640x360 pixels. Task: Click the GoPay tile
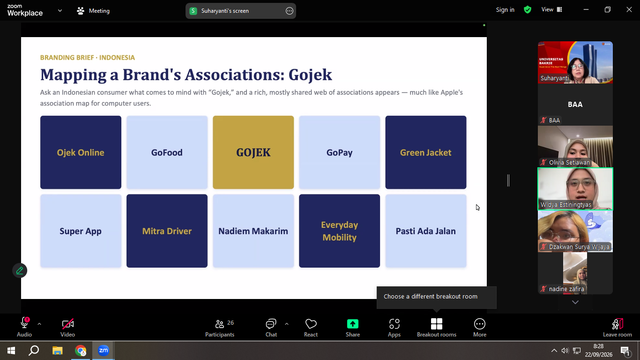coord(340,152)
